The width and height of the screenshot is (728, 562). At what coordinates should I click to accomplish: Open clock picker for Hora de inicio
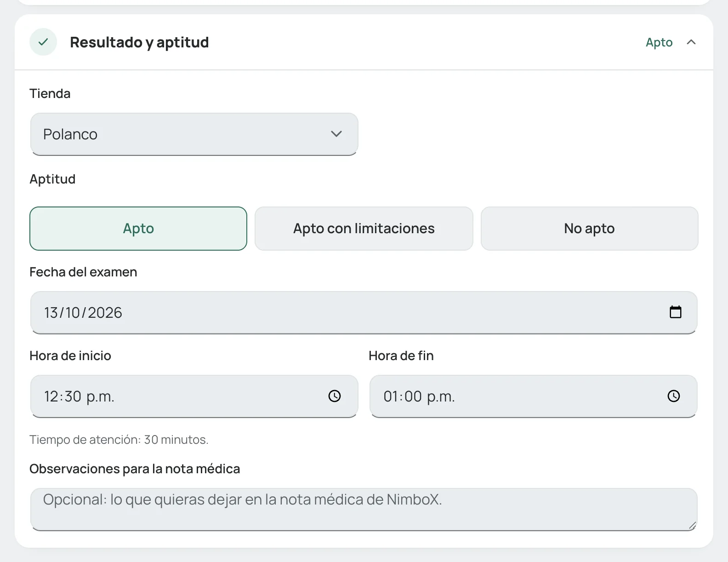(335, 396)
